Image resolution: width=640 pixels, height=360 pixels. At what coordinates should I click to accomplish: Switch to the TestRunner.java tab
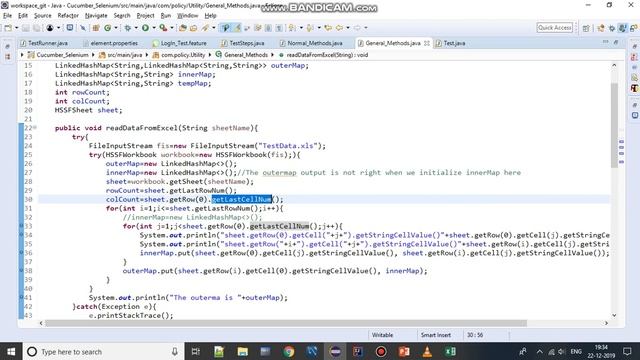[x=44, y=43]
